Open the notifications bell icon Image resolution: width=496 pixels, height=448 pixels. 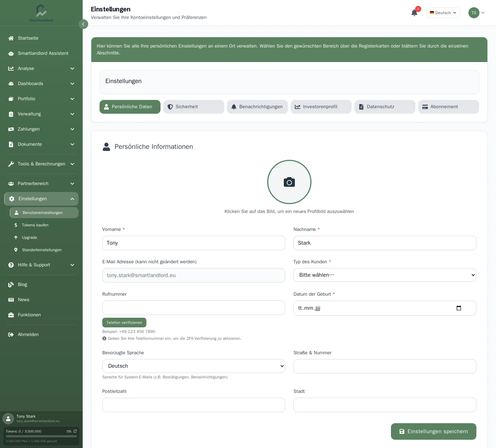point(414,13)
